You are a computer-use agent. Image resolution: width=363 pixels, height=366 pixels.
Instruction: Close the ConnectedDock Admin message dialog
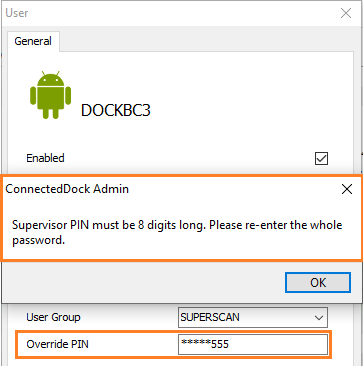click(x=347, y=189)
